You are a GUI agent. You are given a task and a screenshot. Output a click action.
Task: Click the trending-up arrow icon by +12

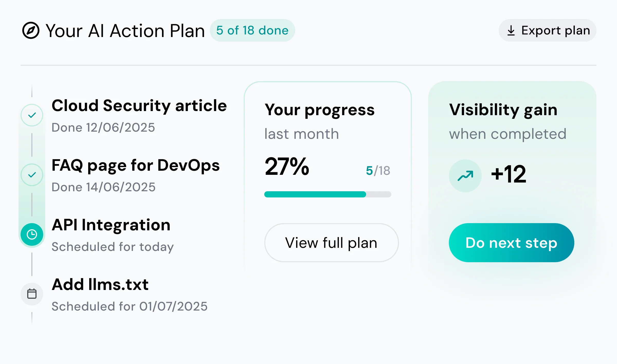465,176
